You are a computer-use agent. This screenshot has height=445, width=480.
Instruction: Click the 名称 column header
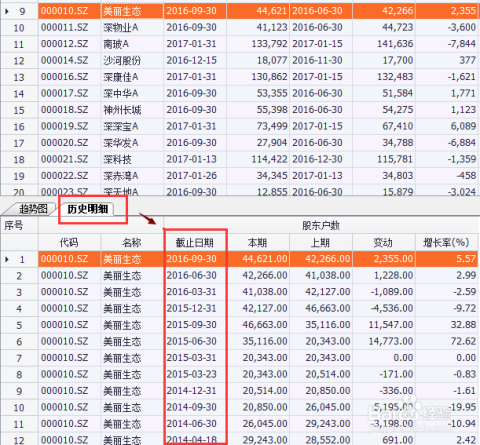point(132,242)
